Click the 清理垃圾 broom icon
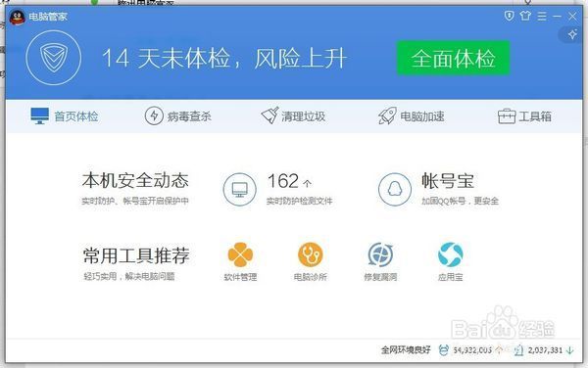Image resolution: width=588 pixels, height=368 pixels. tap(270, 115)
